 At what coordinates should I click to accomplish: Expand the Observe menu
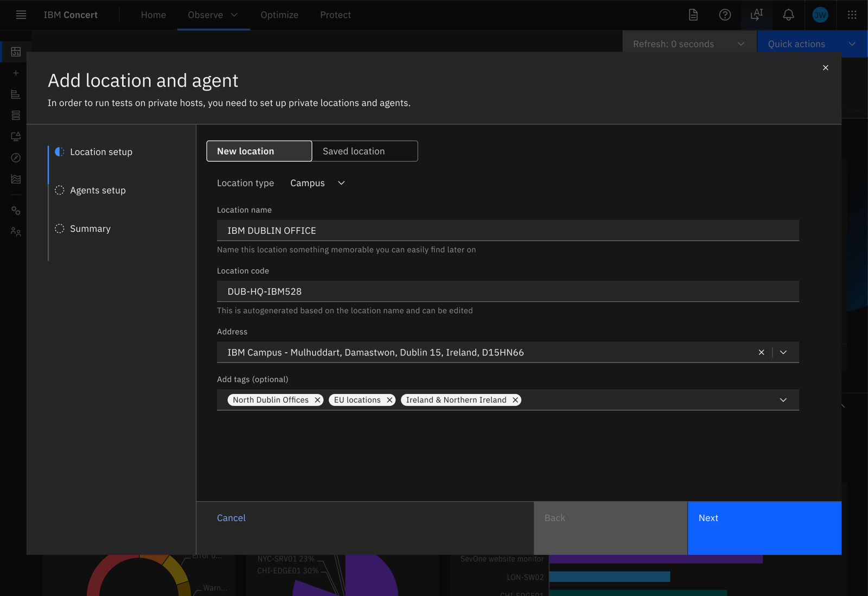(213, 15)
